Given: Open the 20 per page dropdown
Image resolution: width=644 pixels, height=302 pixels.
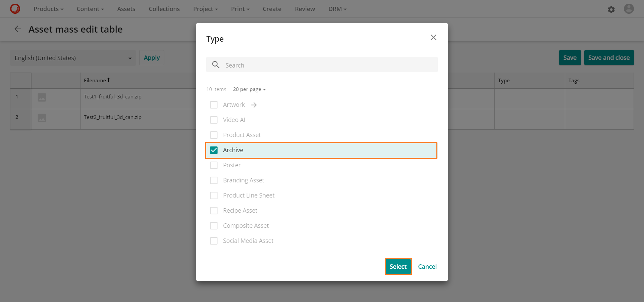Looking at the screenshot, I should click(x=249, y=89).
